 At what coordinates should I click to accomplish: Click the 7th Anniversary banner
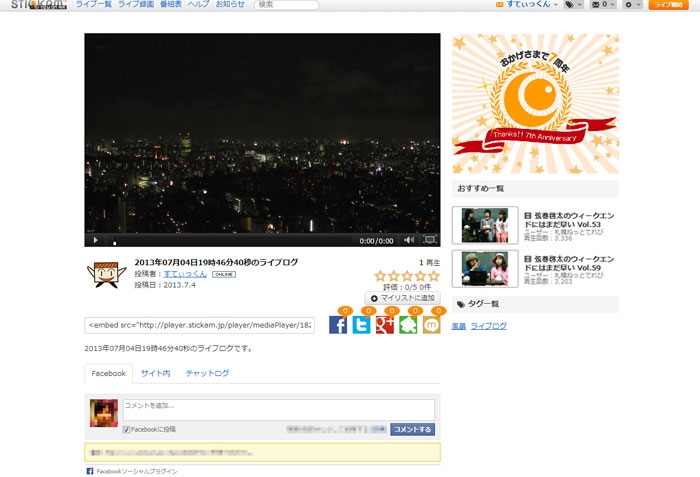535,104
